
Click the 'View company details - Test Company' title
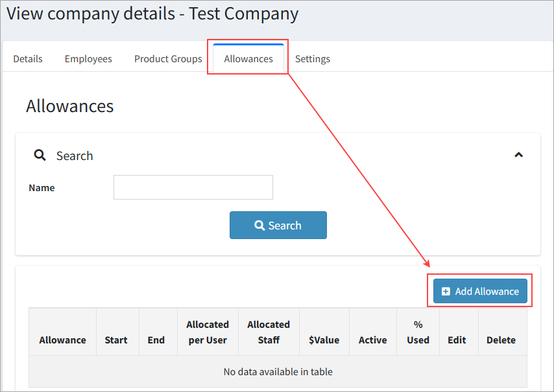click(x=152, y=14)
